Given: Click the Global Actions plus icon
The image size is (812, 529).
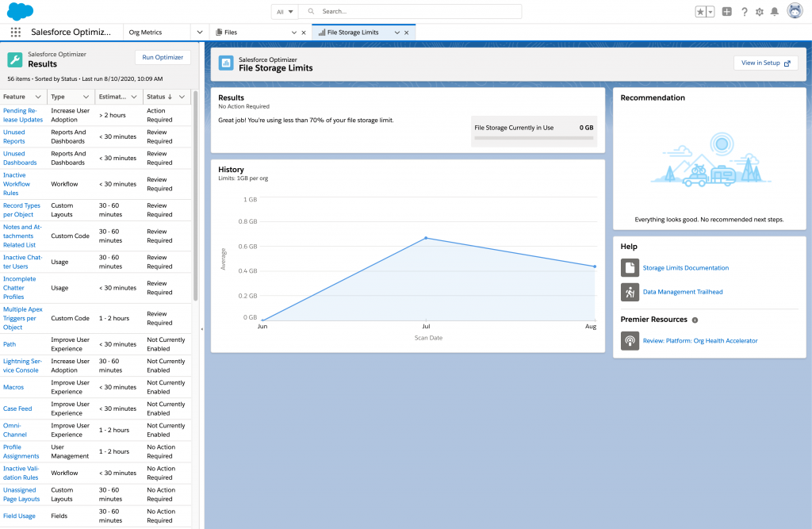Looking at the screenshot, I should click(x=726, y=11).
